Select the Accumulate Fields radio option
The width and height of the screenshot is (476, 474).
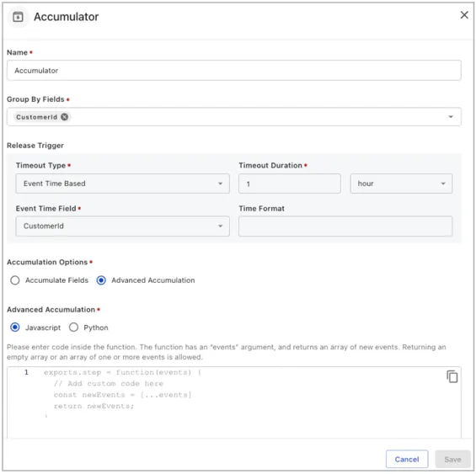tap(15, 280)
